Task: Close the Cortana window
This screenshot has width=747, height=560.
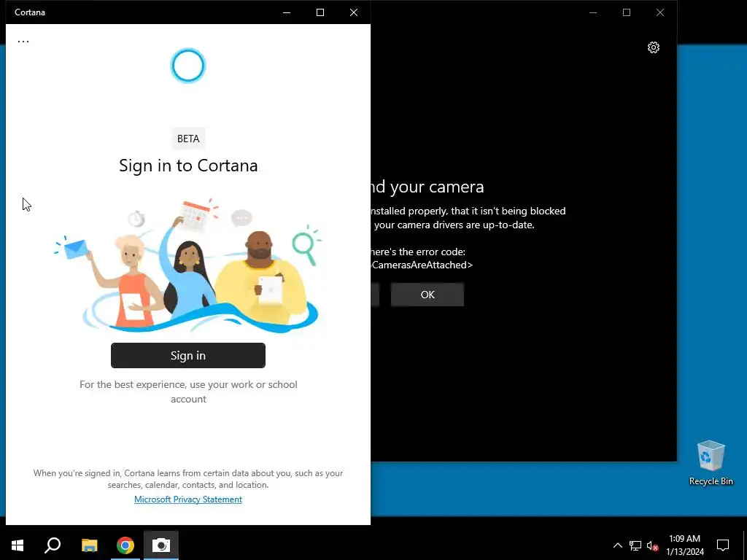Action: [354, 12]
